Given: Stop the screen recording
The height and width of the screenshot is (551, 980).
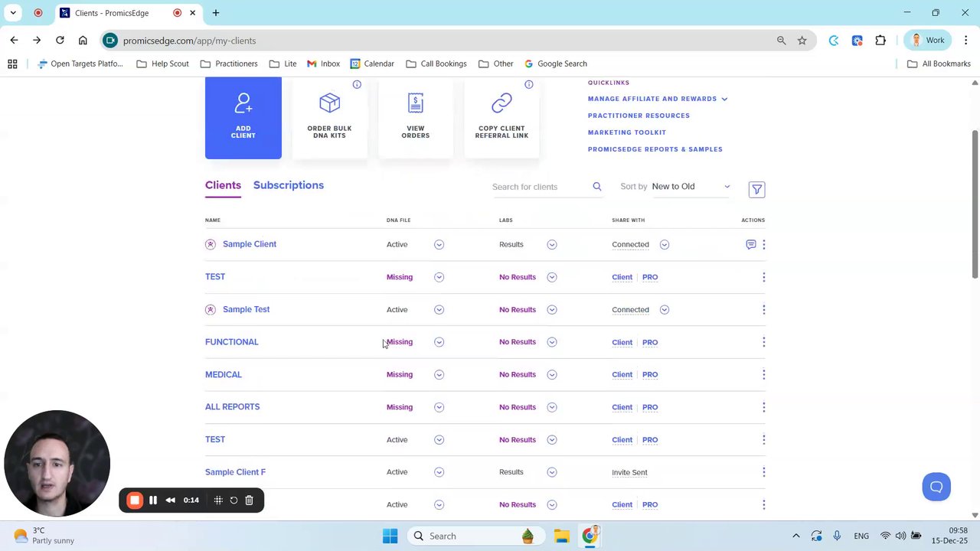Looking at the screenshot, I should pyautogui.click(x=135, y=500).
